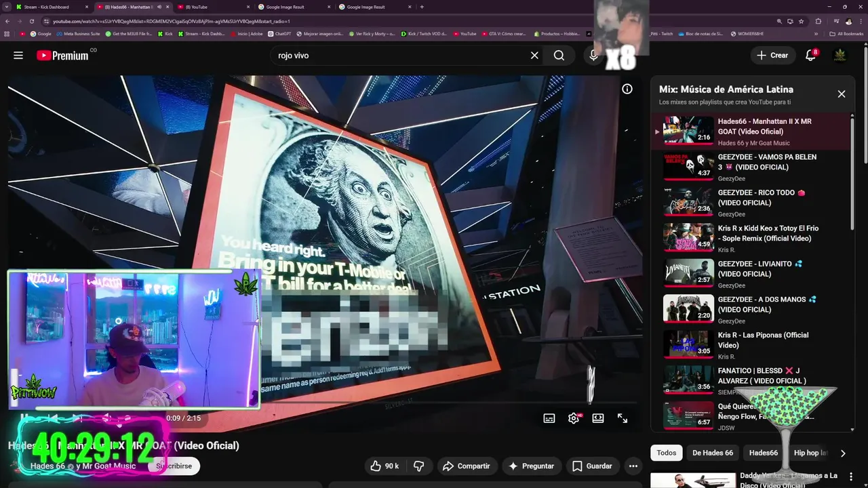Viewport: 868px width, 488px height.
Task: Switch to the (8) YouTube browser tab
Action: coord(213,7)
